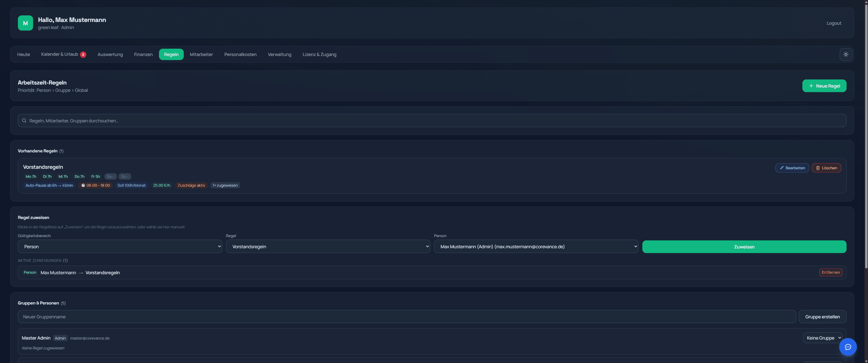868x363 pixels.
Task: Open the Gültigkeitsbereich Person dropdown
Action: point(120,246)
